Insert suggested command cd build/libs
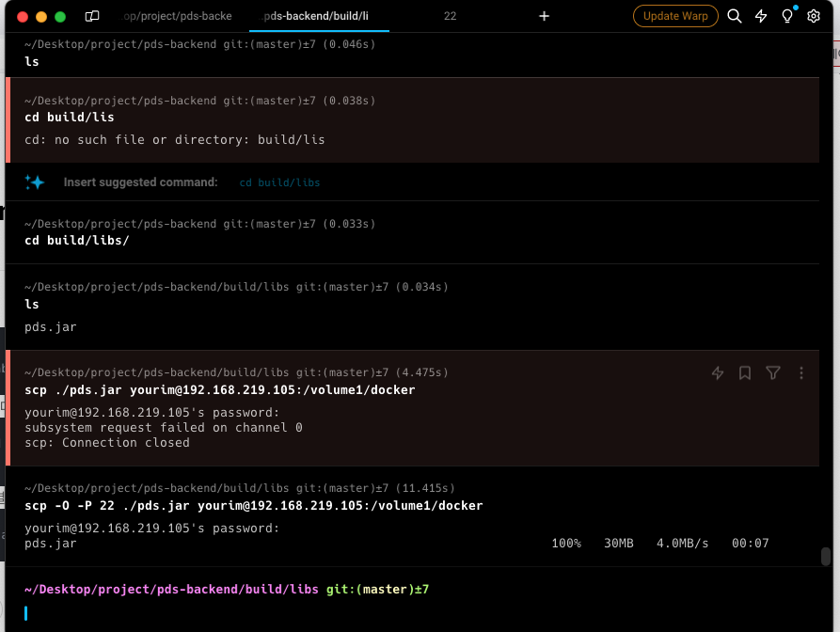 click(279, 182)
